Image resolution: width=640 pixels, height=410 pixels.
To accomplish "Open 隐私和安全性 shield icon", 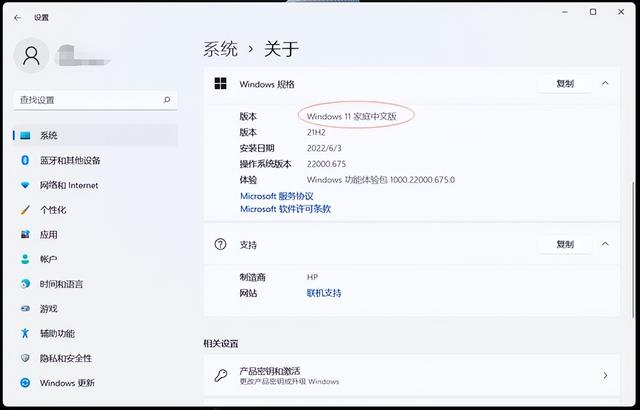I will pyautogui.click(x=25, y=358).
